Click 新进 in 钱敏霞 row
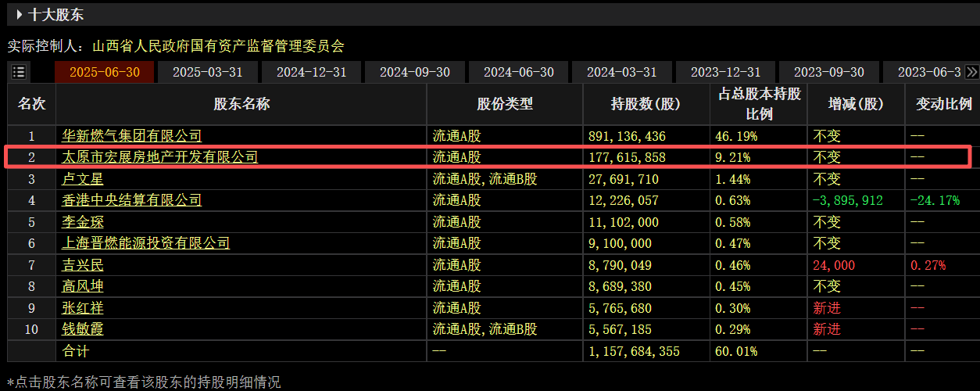The width and height of the screenshot is (980, 391). coord(827,329)
